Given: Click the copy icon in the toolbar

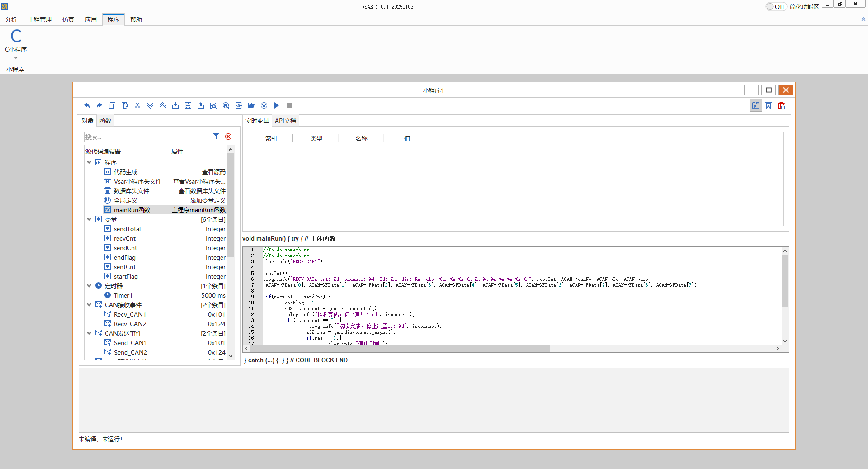Looking at the screenshot, I should [x=112, y=105].
